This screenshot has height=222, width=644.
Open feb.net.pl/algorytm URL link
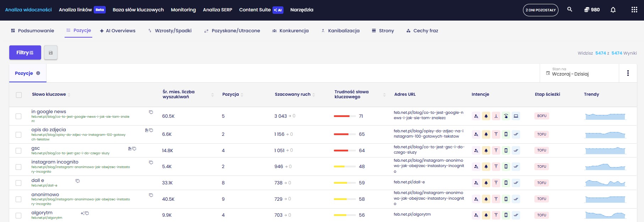tap(412, 214)
